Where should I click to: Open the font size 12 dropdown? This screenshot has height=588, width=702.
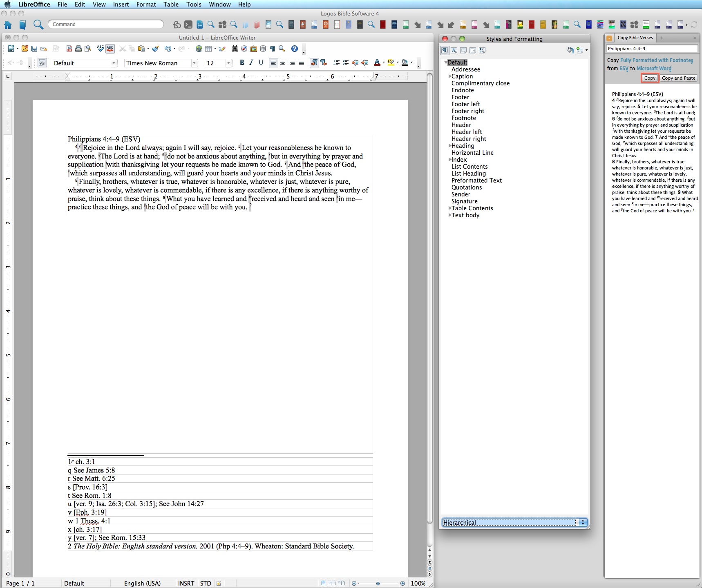[x=229, y=63]
